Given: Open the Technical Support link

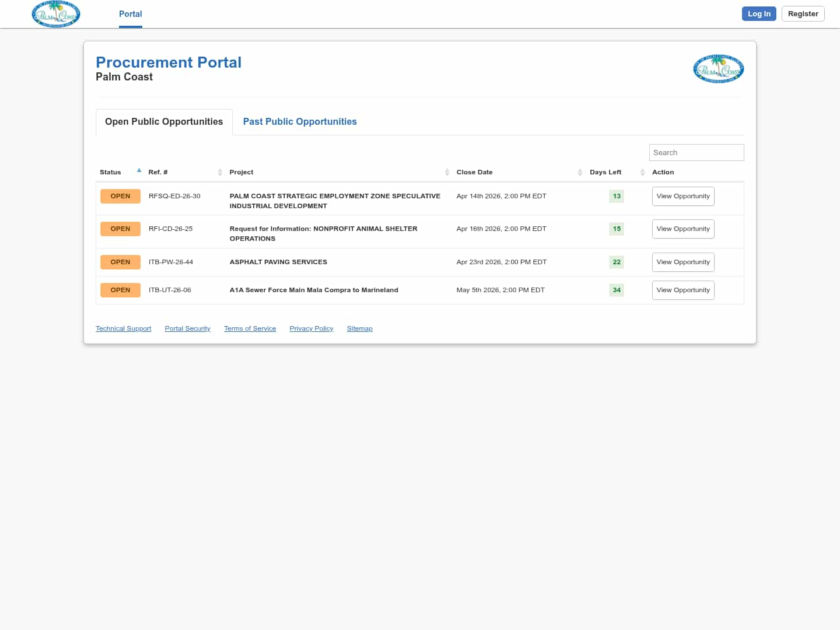Looking at the screenshot, I should [x=123, y=329].
